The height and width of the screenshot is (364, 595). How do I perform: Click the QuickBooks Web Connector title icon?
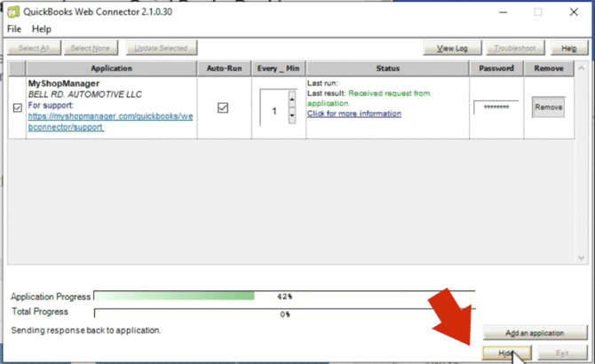click(13, 12)
